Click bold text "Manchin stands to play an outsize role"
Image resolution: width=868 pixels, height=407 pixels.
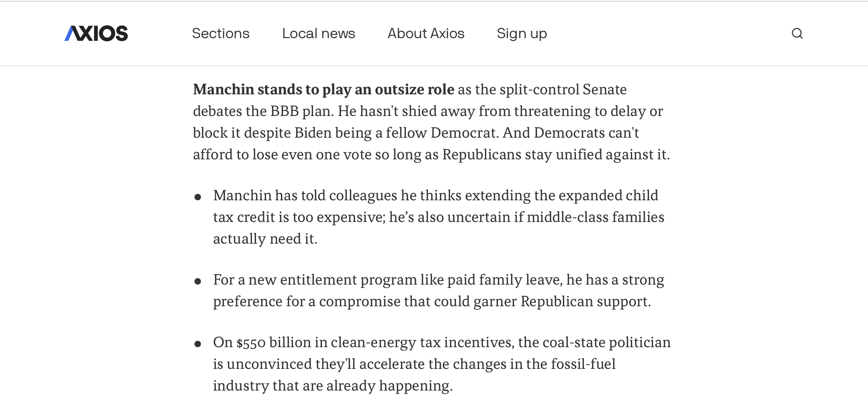coord(323,89)
